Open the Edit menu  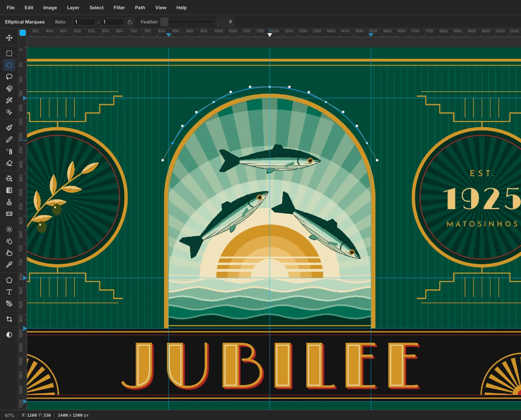(29, 8)
